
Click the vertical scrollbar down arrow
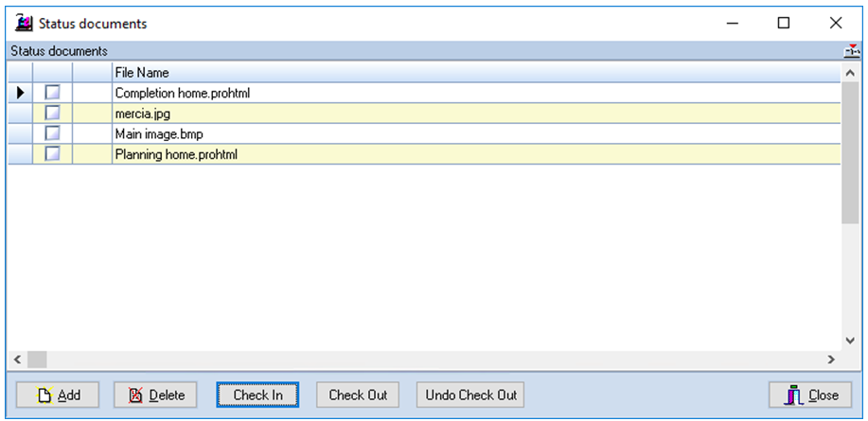[x=850, y=341]
